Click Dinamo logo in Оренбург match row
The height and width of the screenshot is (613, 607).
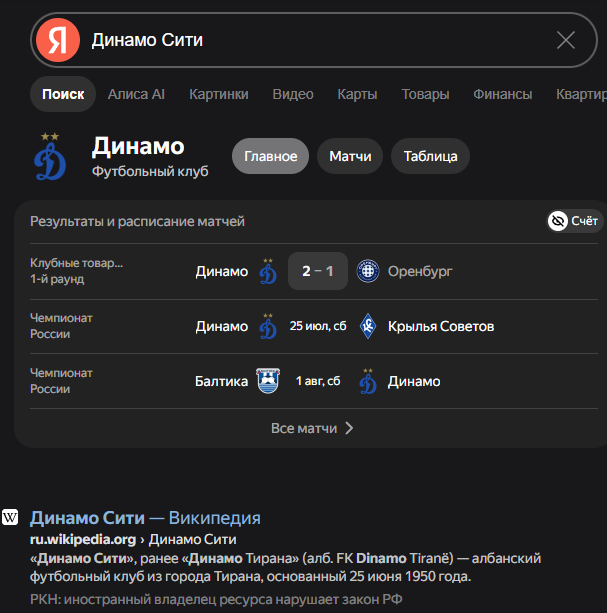pos(268,271)
